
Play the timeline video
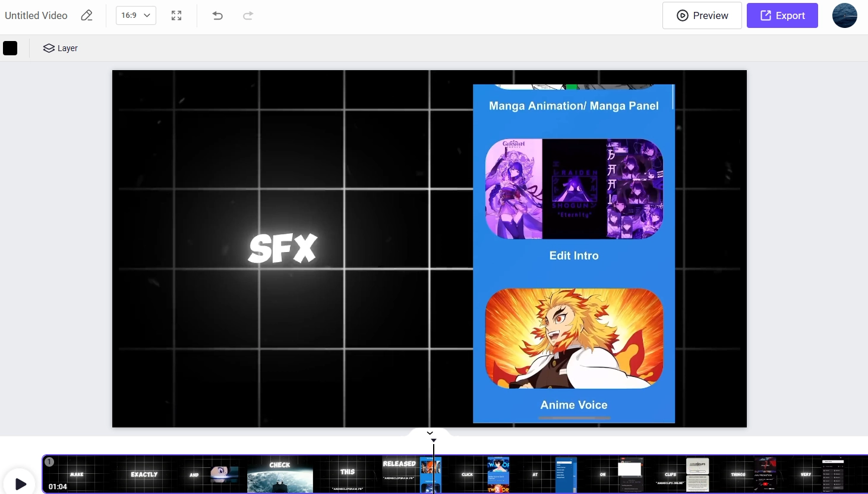click(20, 484)
